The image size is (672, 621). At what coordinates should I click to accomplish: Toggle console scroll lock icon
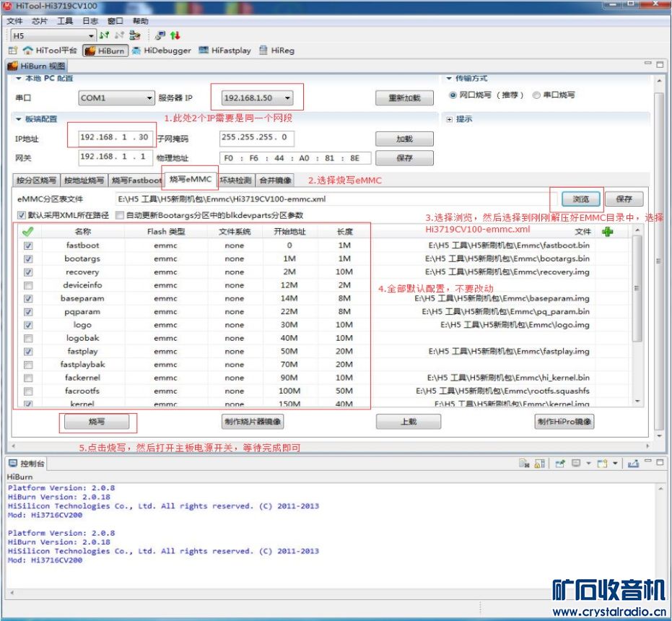(x=540, y=463)
